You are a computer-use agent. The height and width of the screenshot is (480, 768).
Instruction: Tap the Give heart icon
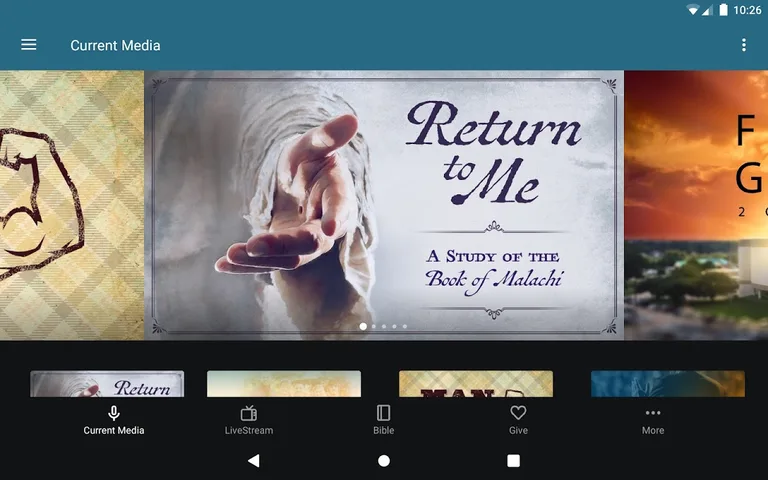518,413
